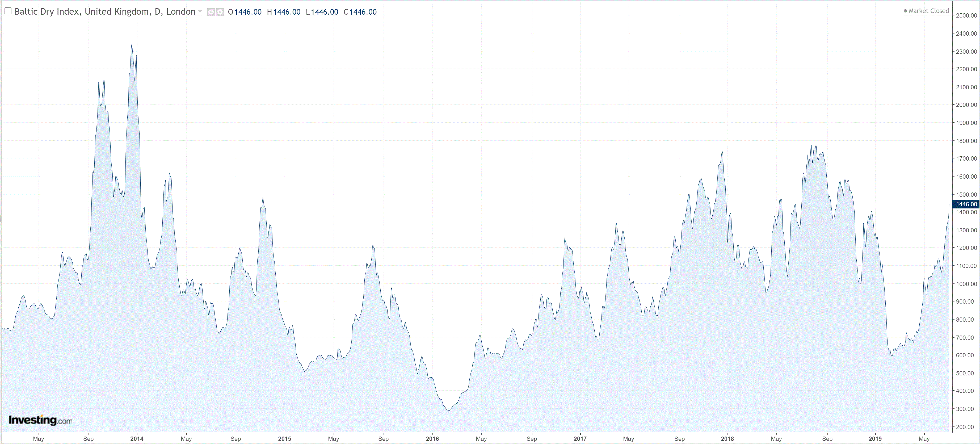Click the 2500.00 price scale label
This screenshot has width=980, height=444.
click(x=966, y=16)
